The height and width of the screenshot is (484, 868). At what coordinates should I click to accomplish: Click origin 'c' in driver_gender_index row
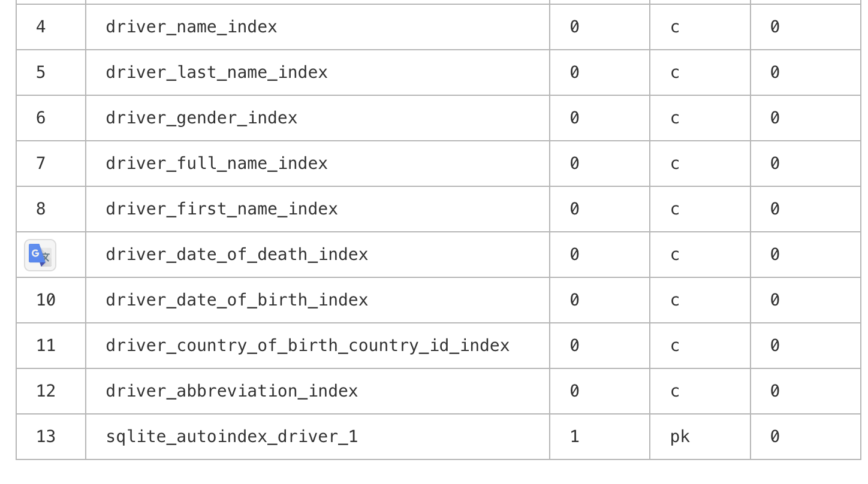tap(675, 118)
